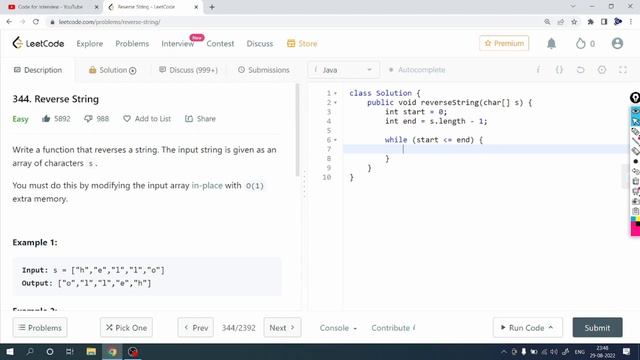Open the Contest nav item
640x360 pixels.
[220, 43]
